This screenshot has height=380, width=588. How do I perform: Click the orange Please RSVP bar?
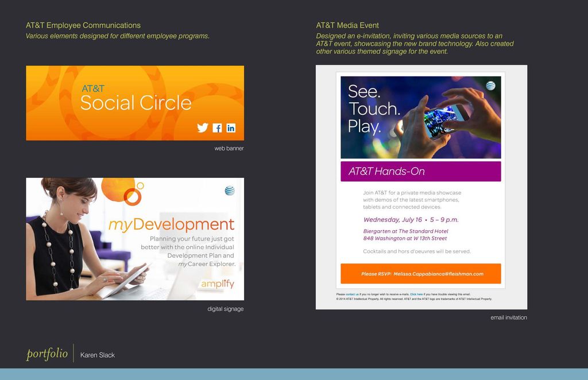[x=421, y=274]
